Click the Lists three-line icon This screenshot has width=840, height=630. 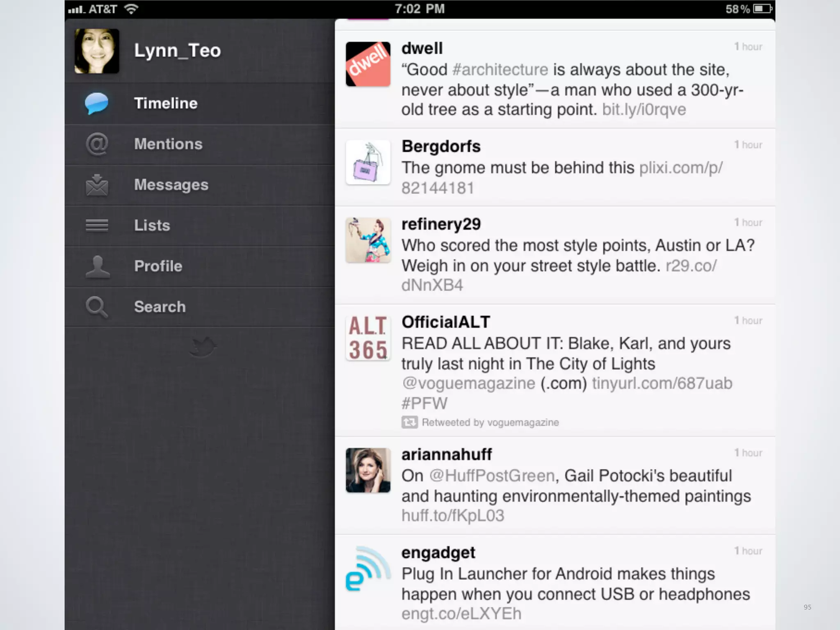97,225
